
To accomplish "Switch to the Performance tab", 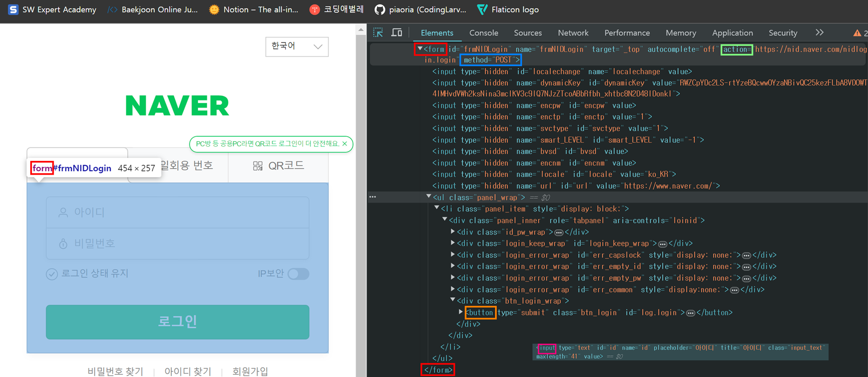I will tap(627, 33).
